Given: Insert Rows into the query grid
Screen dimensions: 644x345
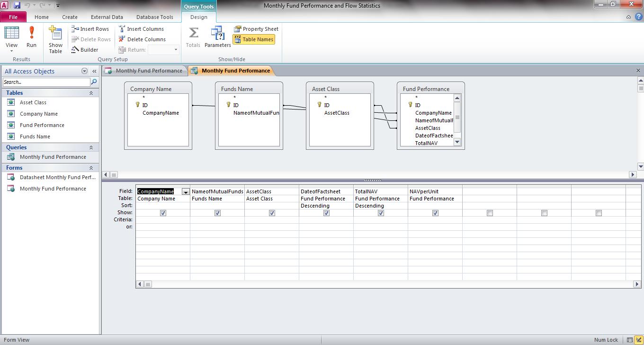Looking at the screenshot, I should pos(90,29).
